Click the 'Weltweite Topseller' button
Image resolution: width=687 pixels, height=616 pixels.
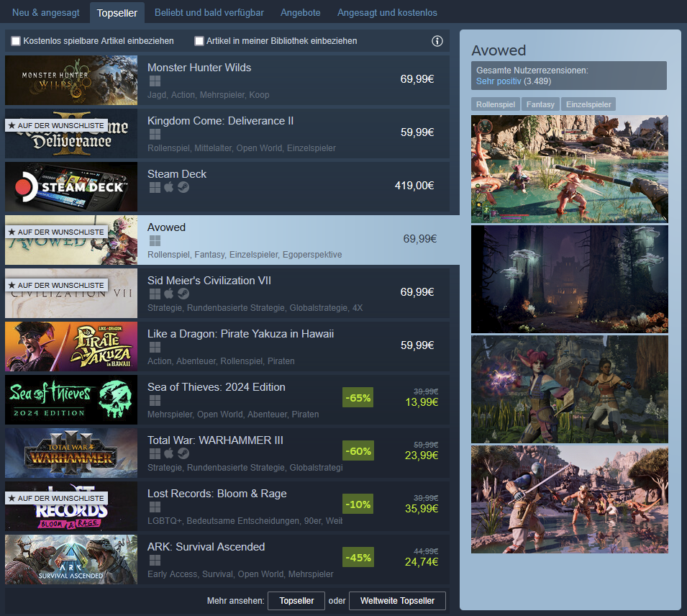[x=397, y=601]
